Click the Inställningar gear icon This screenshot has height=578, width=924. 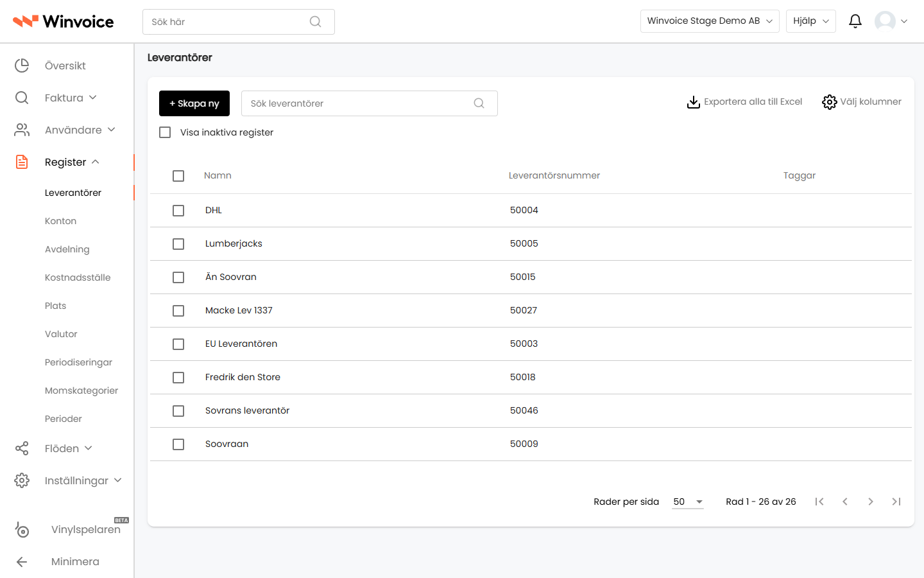(22, 480)
